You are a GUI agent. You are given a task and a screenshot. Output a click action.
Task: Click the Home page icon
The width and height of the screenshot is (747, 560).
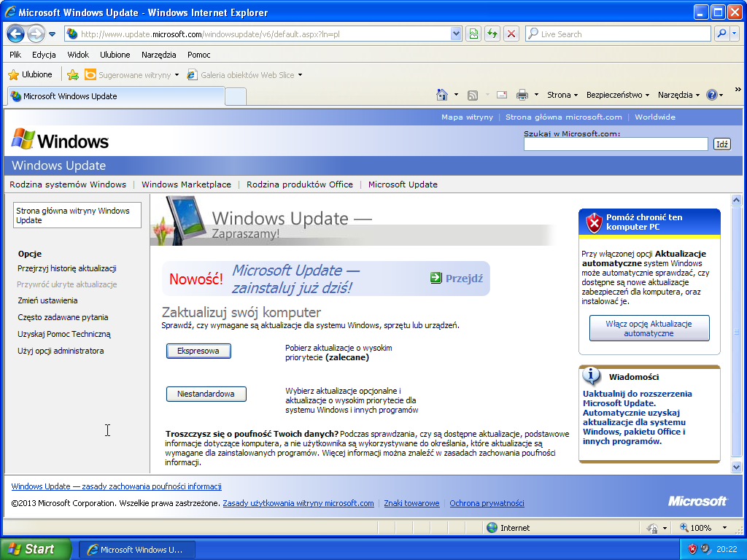click(x=442, y=95)
